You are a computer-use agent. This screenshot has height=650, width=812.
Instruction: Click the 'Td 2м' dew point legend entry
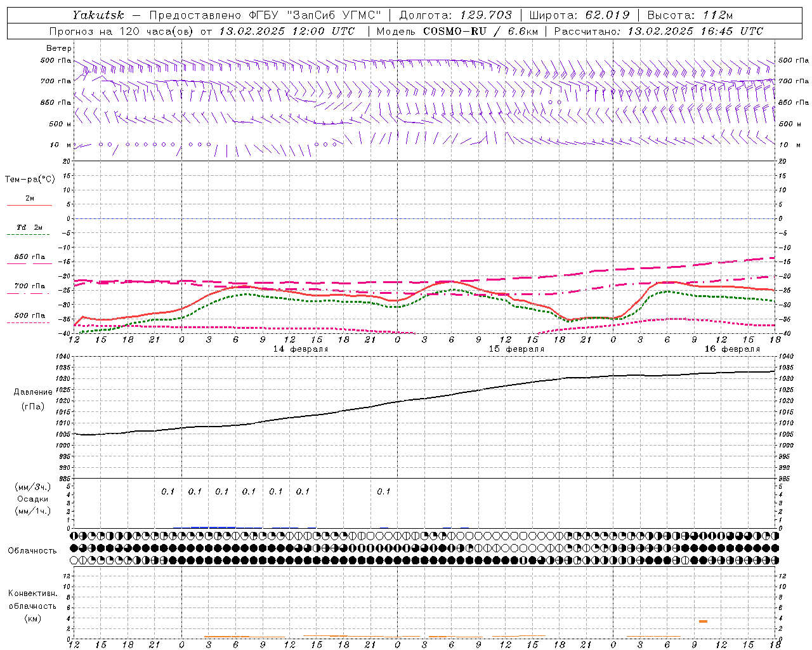[30, 227]
